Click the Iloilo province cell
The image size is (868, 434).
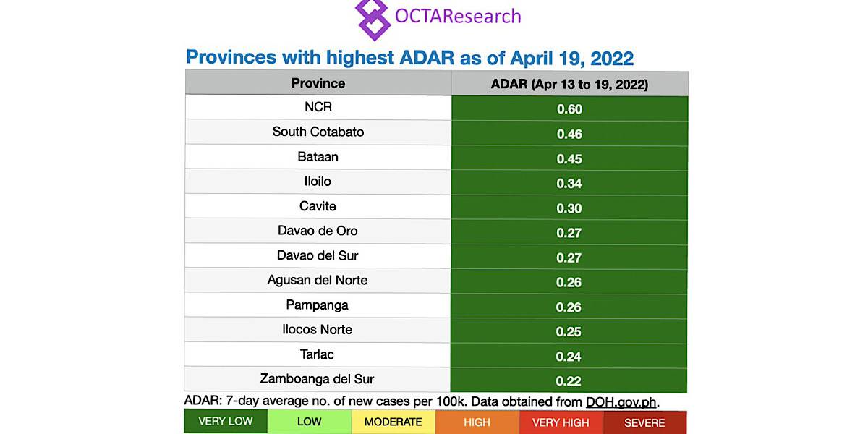coord(318,182)
